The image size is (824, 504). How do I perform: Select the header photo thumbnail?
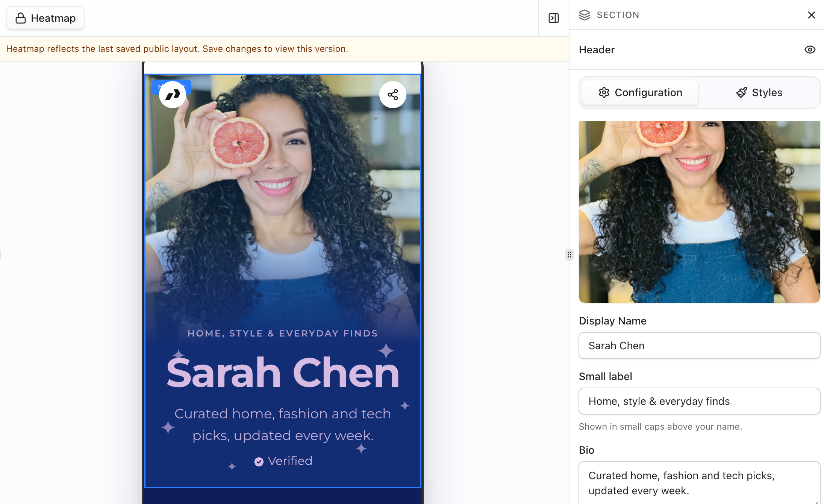(x=699, y=212)
